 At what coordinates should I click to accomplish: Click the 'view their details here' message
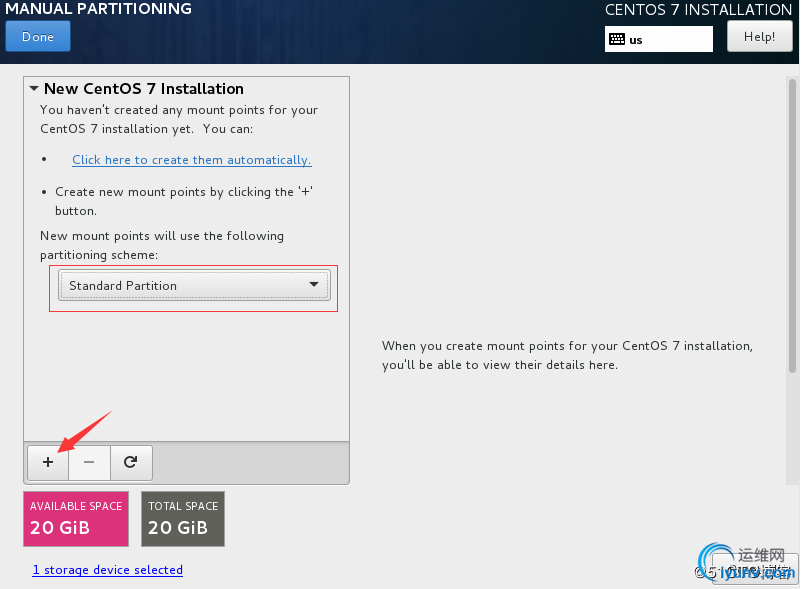click(567, 356)
